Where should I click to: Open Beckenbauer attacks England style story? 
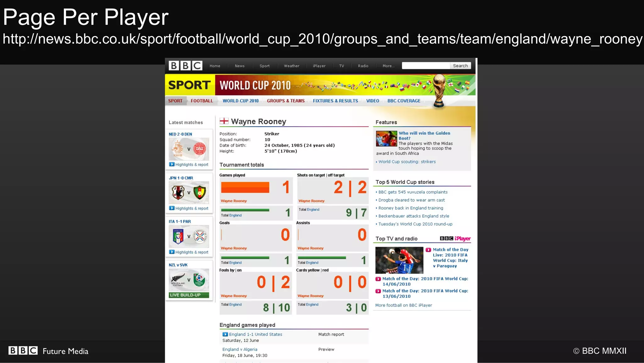(414, 216)
